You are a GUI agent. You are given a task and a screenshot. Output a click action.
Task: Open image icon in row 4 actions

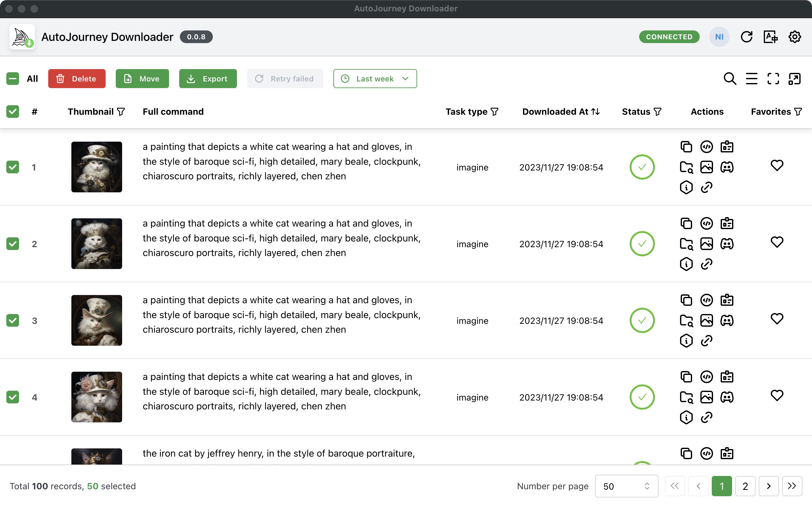(x=706, y=397)
